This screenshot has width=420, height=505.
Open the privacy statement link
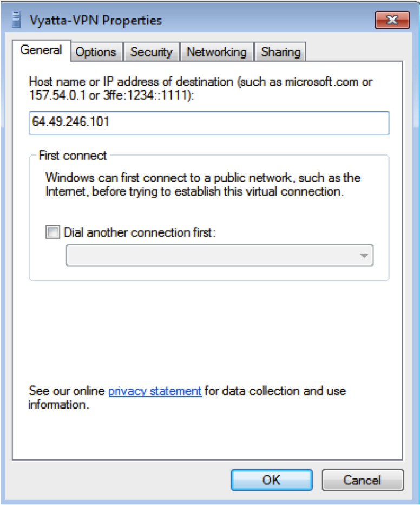coord(155,391)
